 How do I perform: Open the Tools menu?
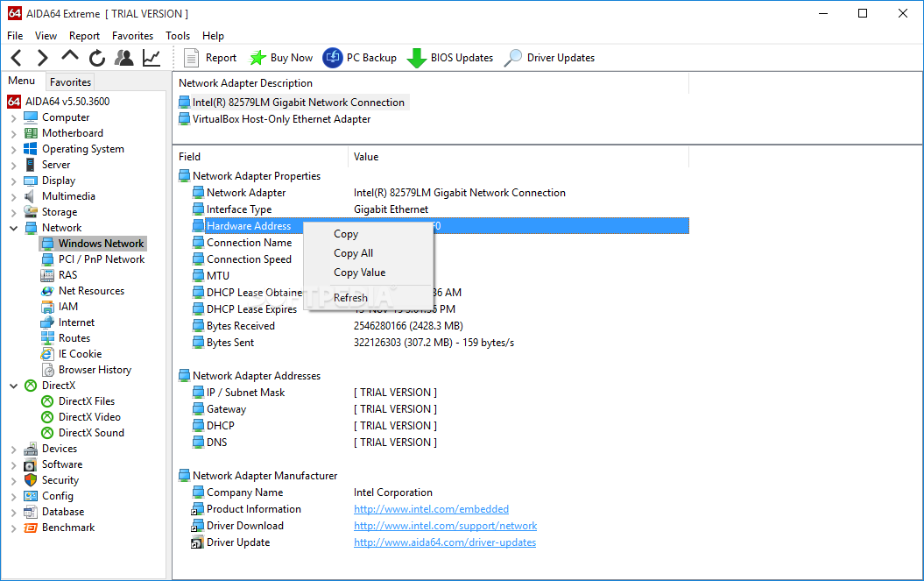178,36
